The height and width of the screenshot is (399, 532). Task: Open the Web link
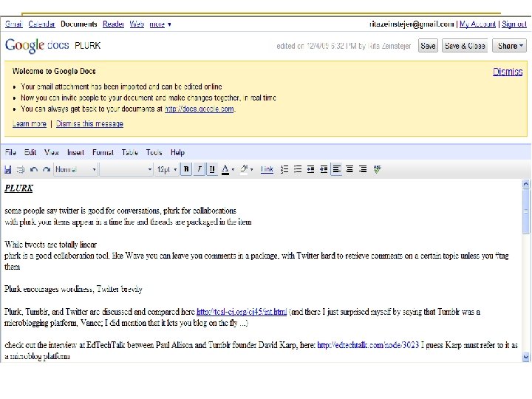coord(137,24)
